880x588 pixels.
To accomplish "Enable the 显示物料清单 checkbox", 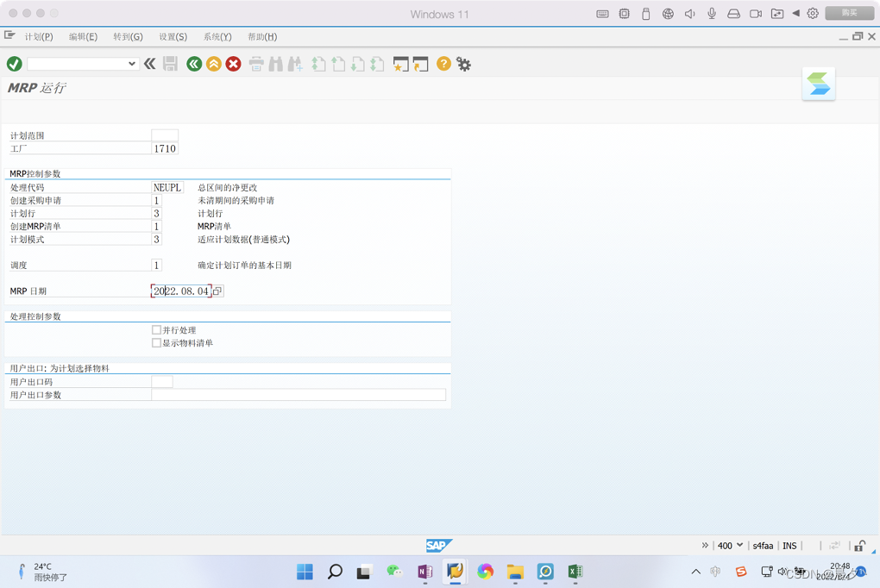I will tap(156, 342).
